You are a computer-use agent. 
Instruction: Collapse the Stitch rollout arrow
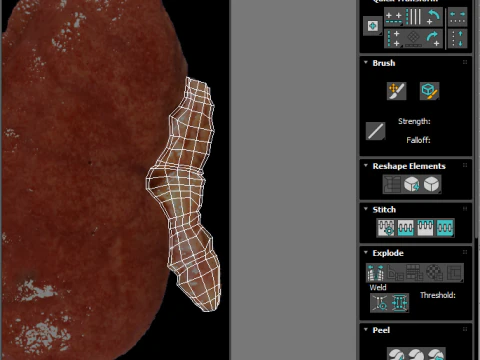coord(366,209)
